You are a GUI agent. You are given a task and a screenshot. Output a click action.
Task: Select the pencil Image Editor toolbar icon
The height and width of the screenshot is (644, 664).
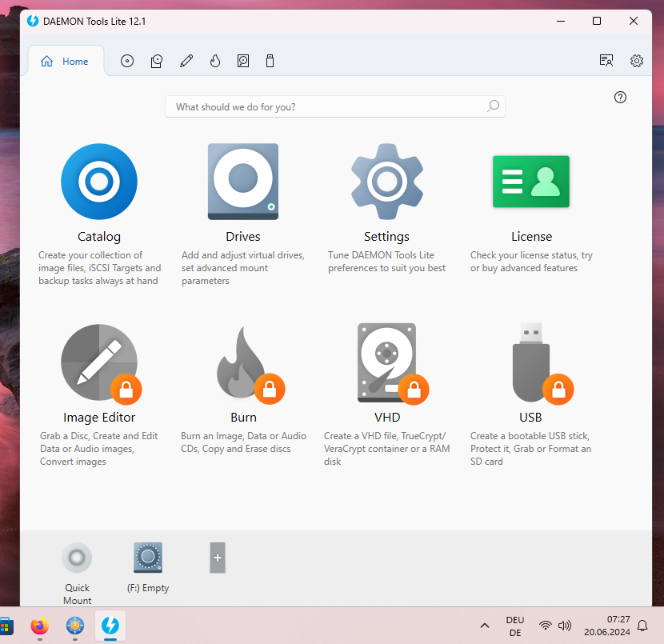[186, 61]
